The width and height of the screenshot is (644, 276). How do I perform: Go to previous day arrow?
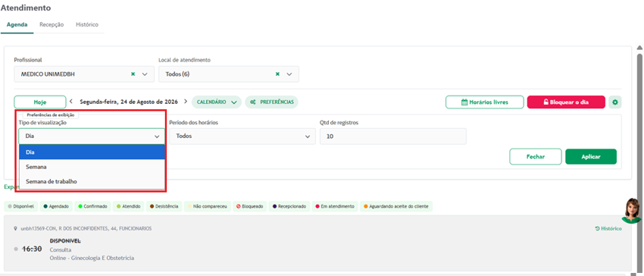pyautogui.click(x=71, y=101)
